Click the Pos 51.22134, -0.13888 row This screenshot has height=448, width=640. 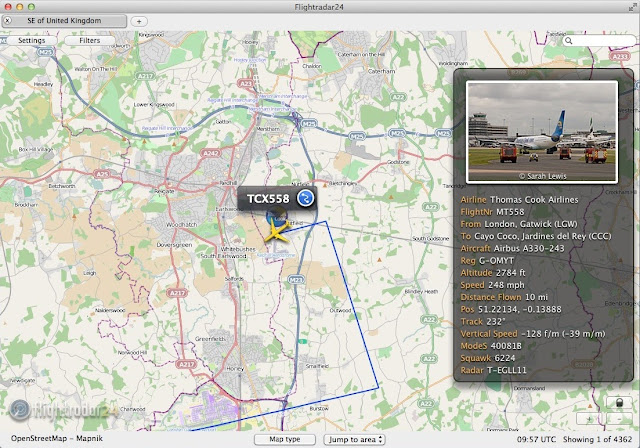[x=511, y=309]
